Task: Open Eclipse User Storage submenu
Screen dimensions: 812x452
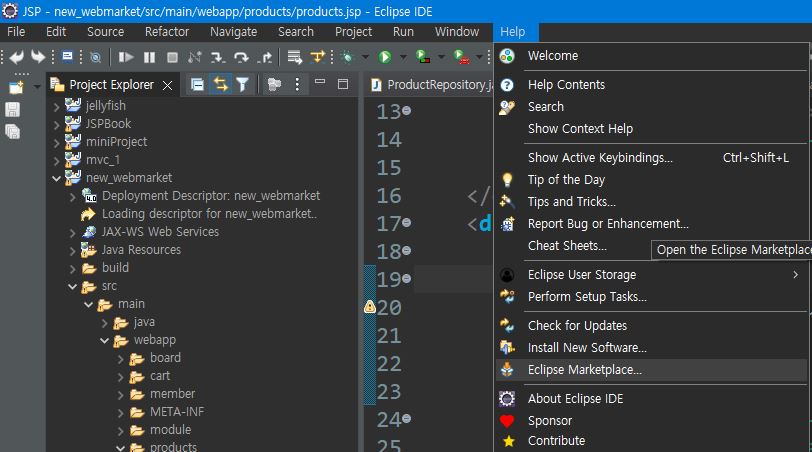Action: (x=651, y=274)
